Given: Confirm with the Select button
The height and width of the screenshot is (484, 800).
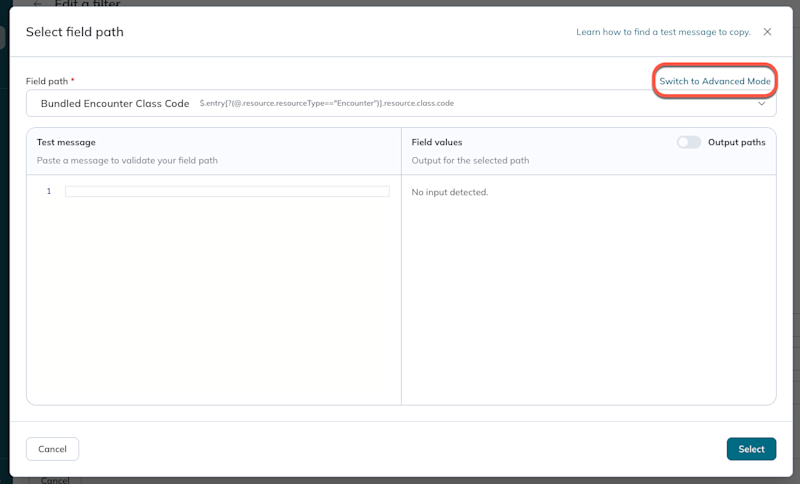Looking at the screenshot, I should 751,449.
